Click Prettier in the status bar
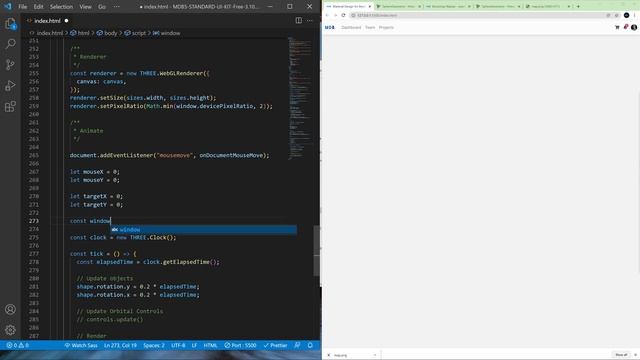The width and height of the screenshot is (640, 360). click(x=275, y=345)
